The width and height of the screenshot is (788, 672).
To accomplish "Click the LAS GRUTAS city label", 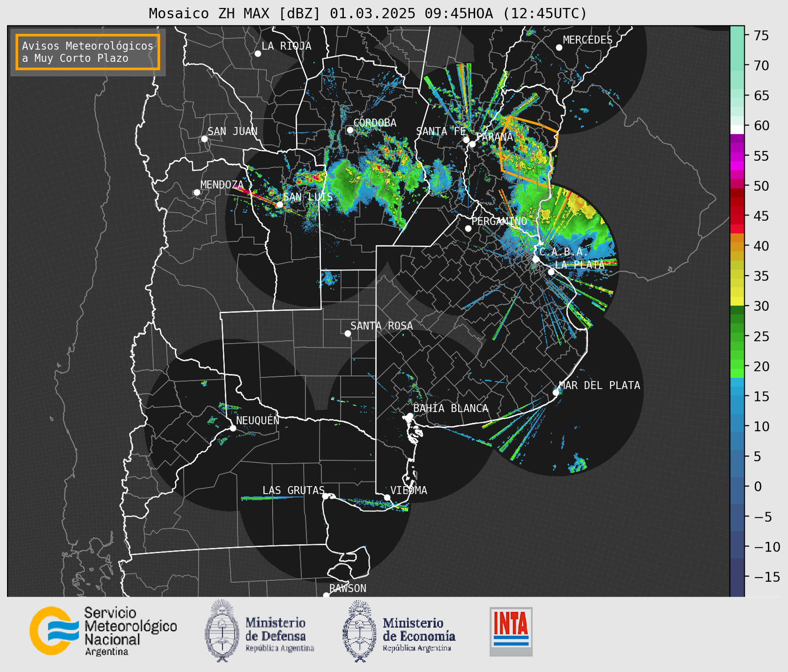I will pos(293,490).
